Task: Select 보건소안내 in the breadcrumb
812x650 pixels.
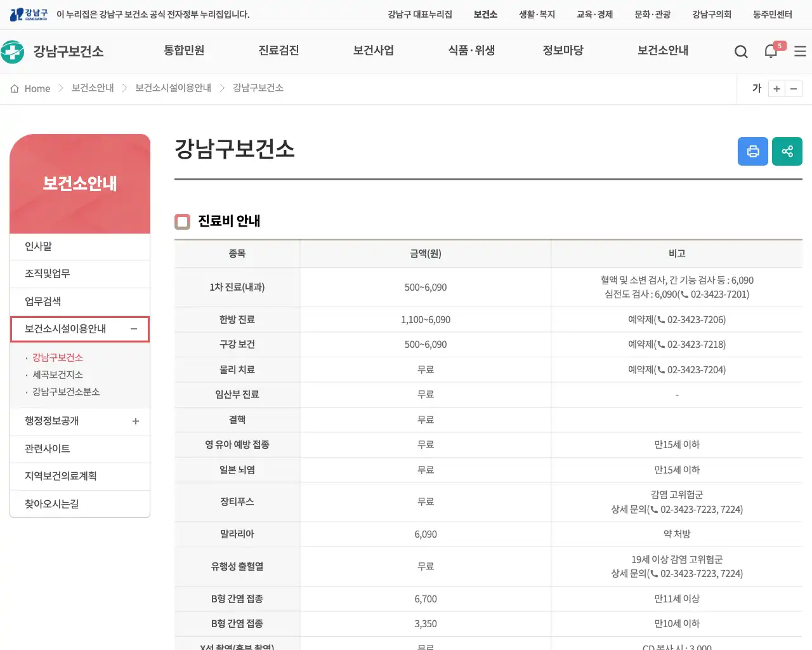Action: click(x=93, y=88)
